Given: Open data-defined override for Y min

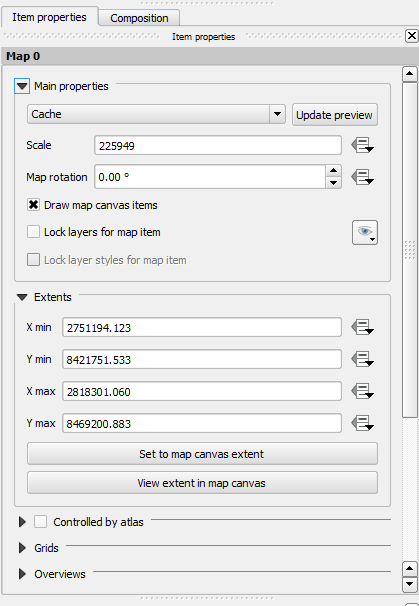Looking at the screenshot, I should [x=362, y=359].
